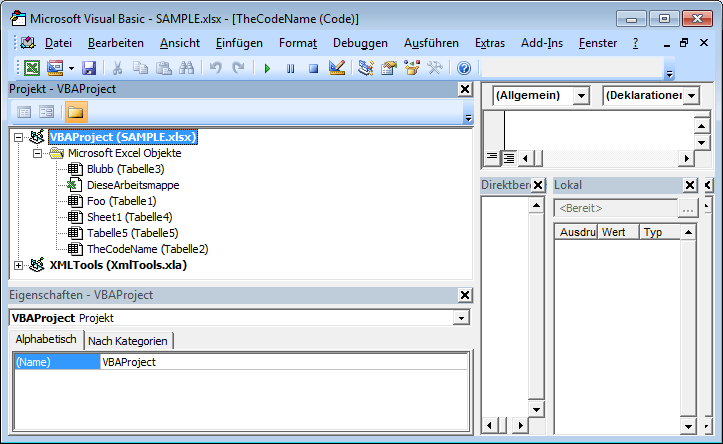The height and width of the screenshot is (444, 723).
Task: Save the SAMPLE.xlsx project
Action: click(89, 68)
